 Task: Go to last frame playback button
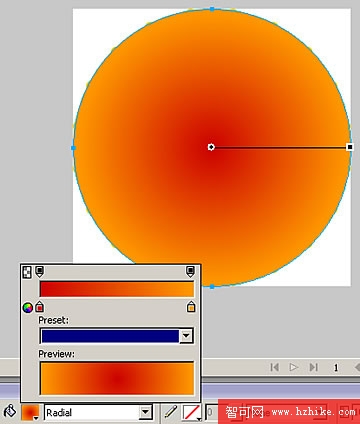coord(313,367)
